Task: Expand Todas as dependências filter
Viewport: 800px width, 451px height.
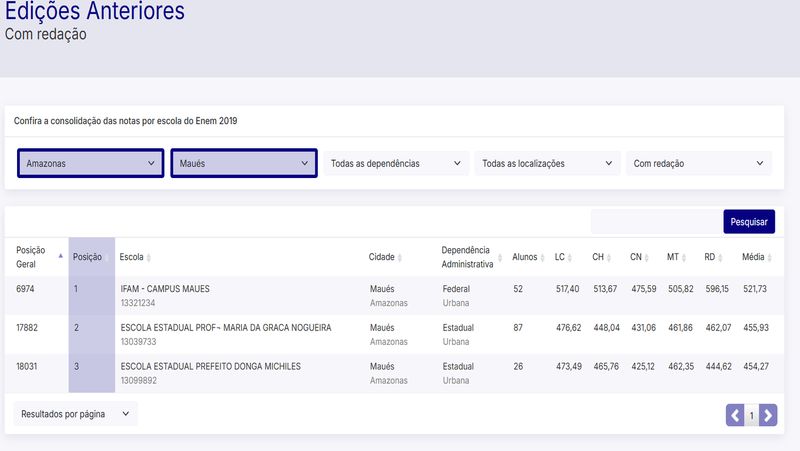Action: pyautogui.click(x=396, y=163)
